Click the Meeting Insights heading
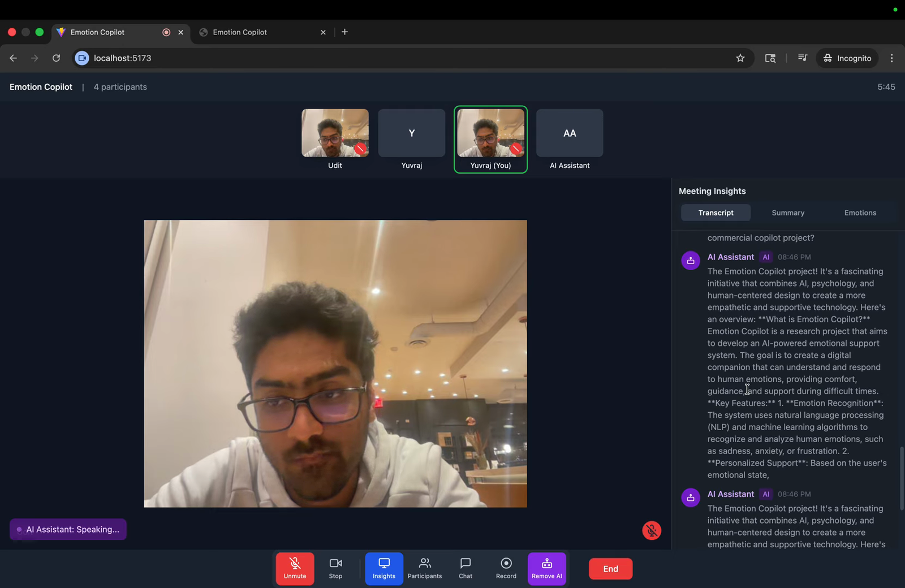This screenshot has width=905, height=588. click(712, 191)
